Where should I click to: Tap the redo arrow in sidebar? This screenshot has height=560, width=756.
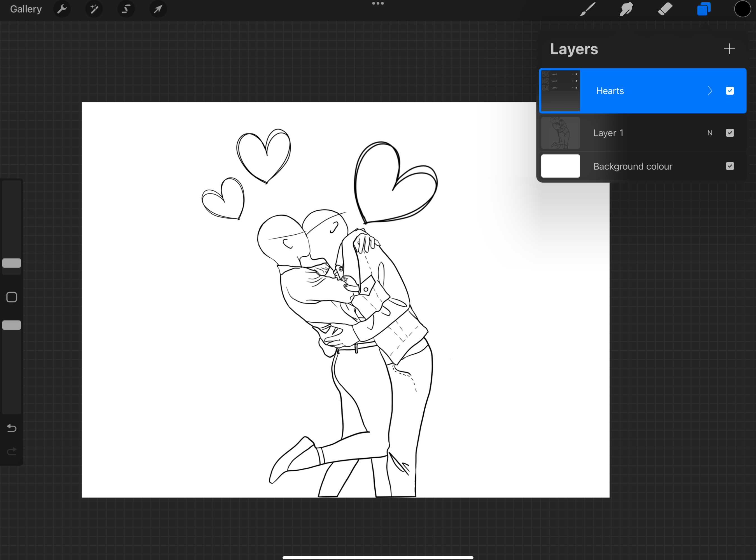coord(12,451)
